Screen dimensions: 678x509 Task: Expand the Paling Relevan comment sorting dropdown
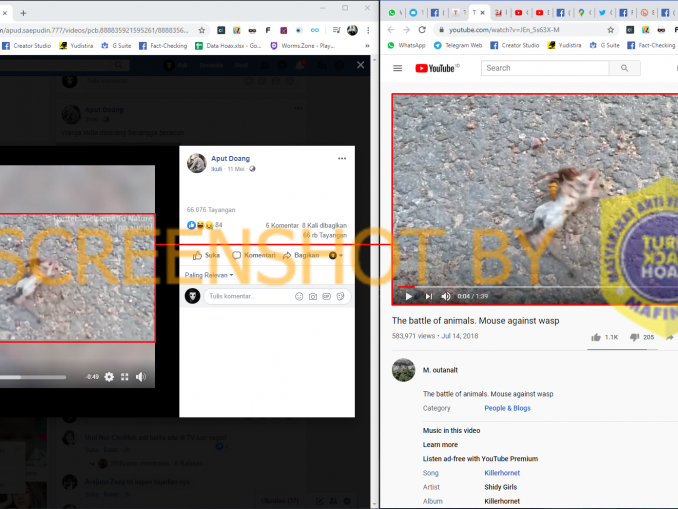click(209, 275)
